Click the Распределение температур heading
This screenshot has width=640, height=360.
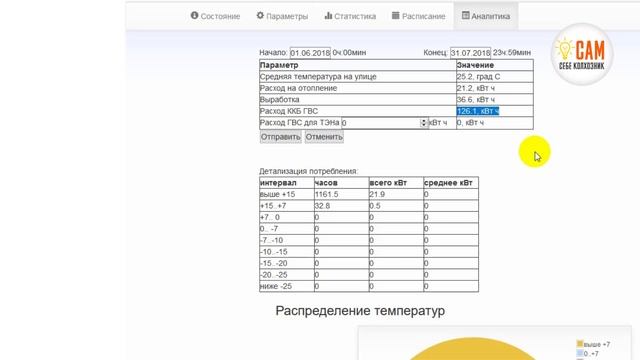click(360, 311)
